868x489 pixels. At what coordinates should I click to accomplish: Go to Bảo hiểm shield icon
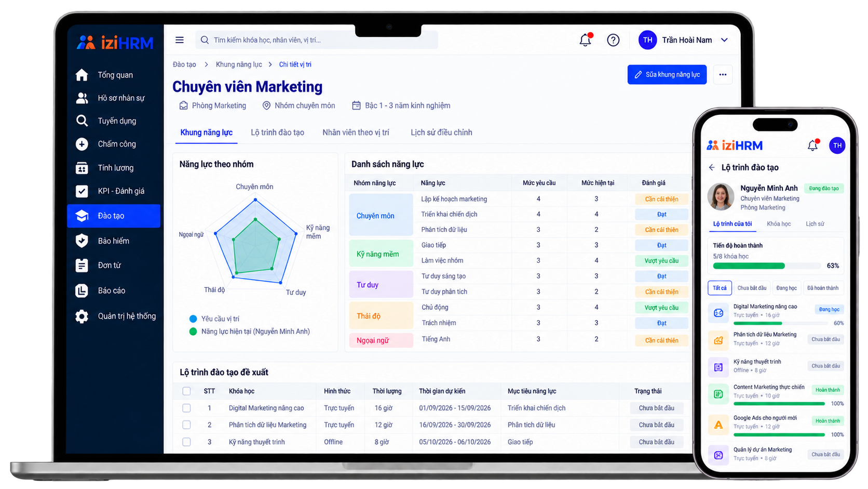(x=82, y=241)
